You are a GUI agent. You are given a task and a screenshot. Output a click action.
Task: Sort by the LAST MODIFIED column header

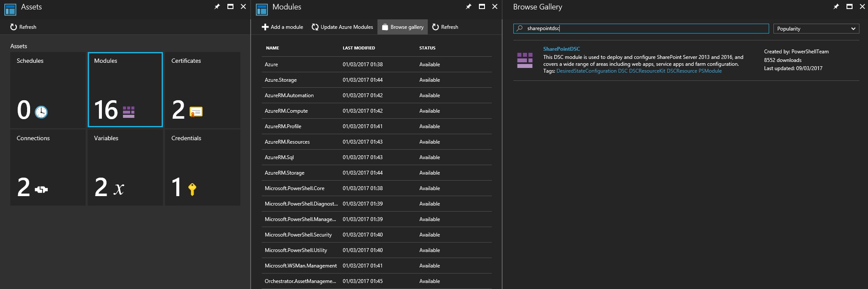point(359,48)
